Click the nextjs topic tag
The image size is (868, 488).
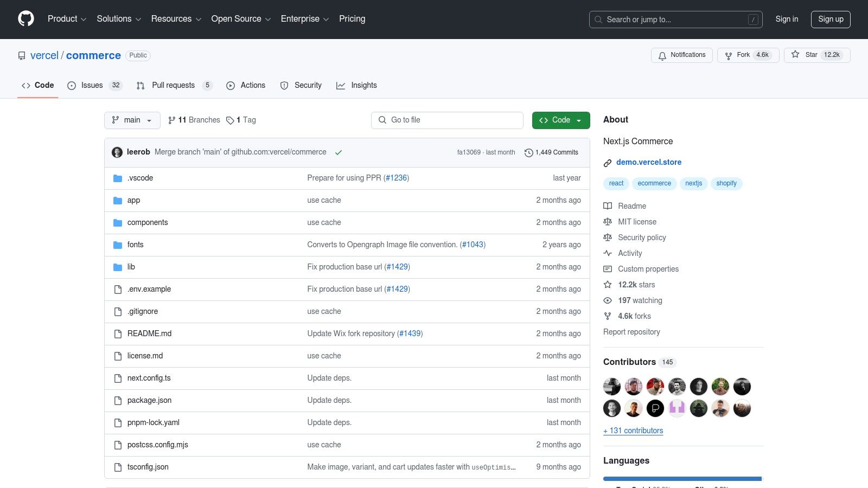(x=693, y=183)
